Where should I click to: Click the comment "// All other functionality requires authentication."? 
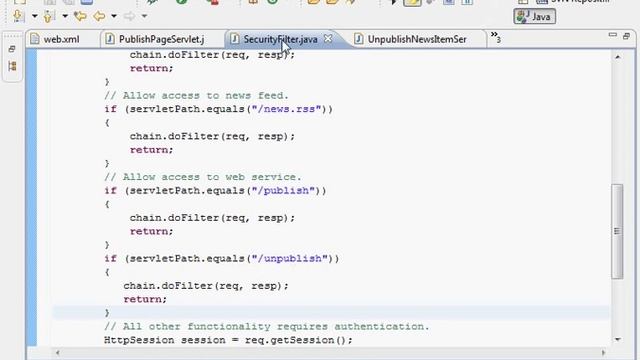tap(267, 327)
